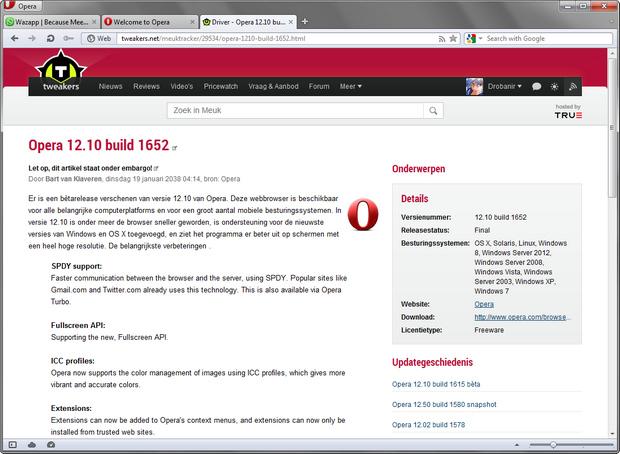Viewport: 620px width, 454px height.
Task: Click the Opera 12.10 build 1652 heading
Action: [x=98, y=145]
